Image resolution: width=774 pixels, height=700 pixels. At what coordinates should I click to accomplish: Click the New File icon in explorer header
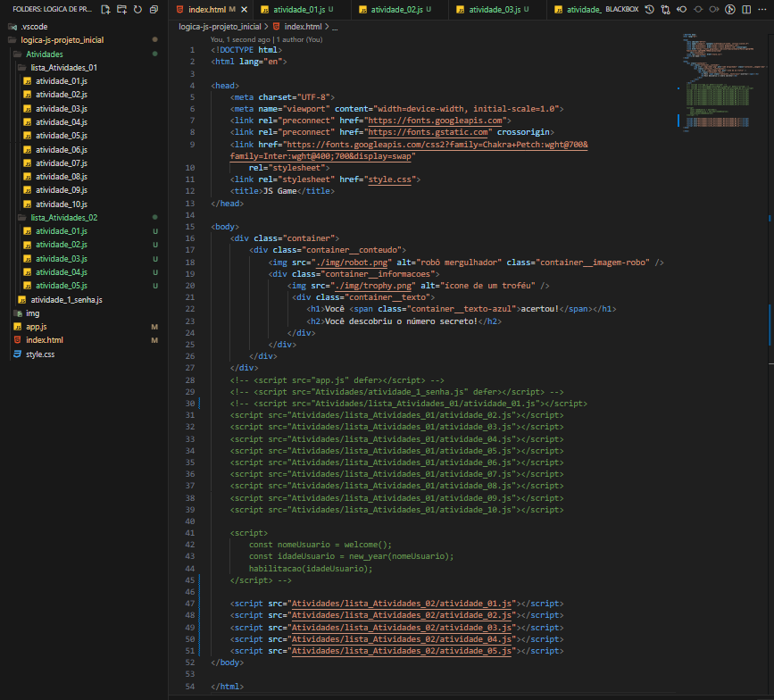click(x=106, y=9)
